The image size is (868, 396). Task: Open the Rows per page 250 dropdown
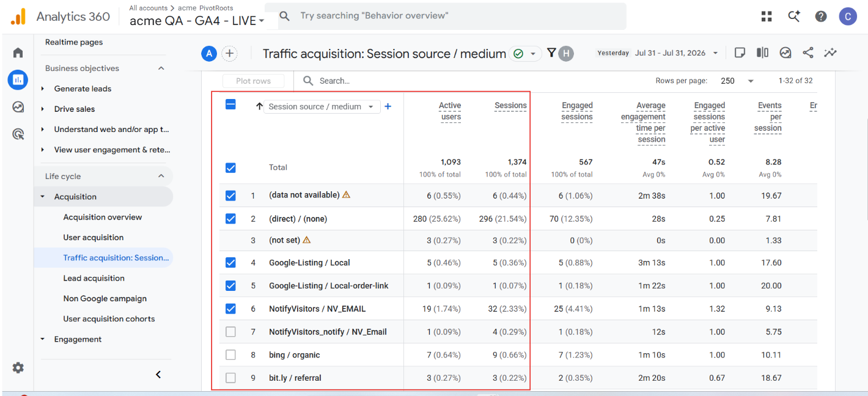(x=737, y=81)
